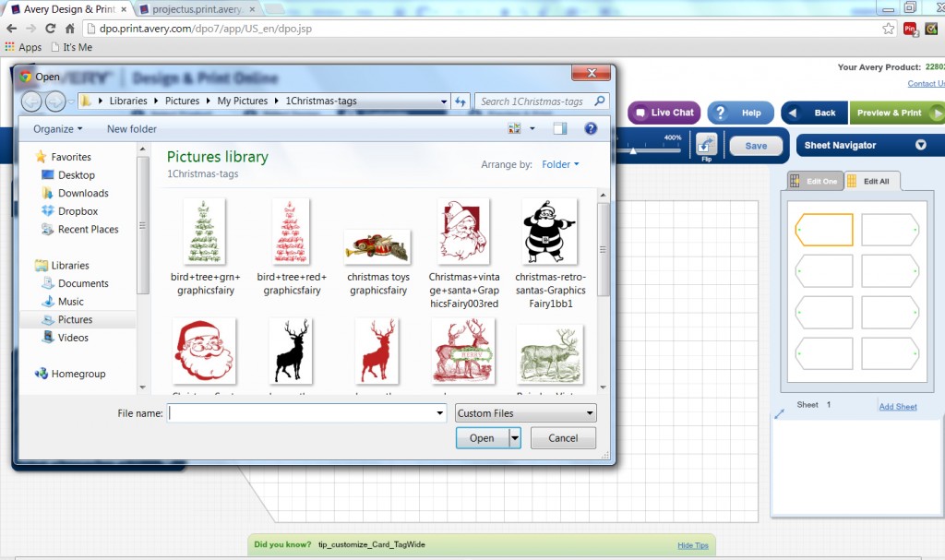
Task: Open the It's Me bookmark
Action: 72,47
